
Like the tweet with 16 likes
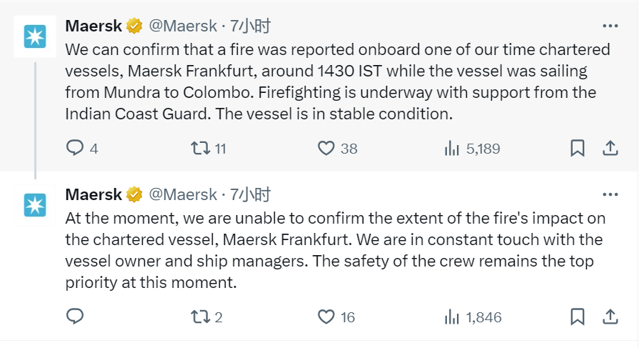pos(326,317)
